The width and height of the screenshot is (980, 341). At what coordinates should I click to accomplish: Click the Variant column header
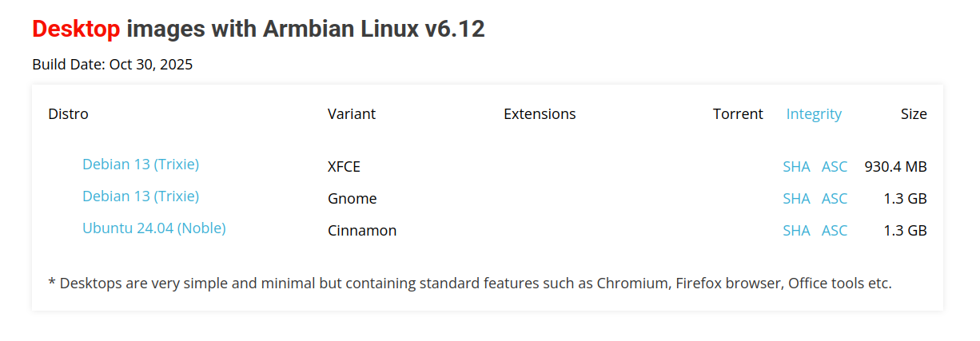tap(352, 114)
